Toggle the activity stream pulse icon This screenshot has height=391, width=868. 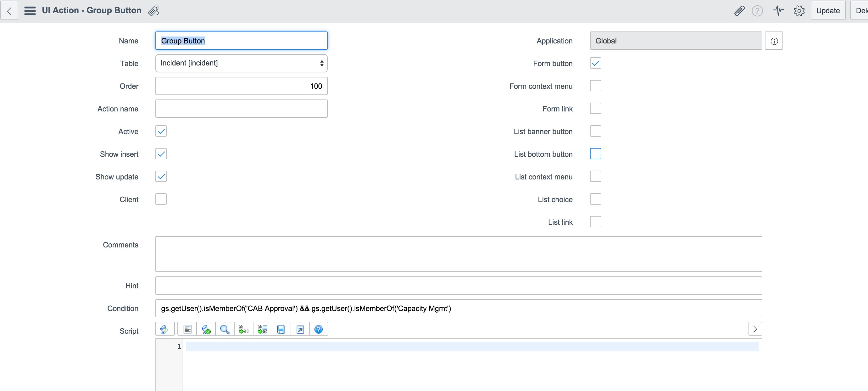pyautogui.click(x=778, y=11)
